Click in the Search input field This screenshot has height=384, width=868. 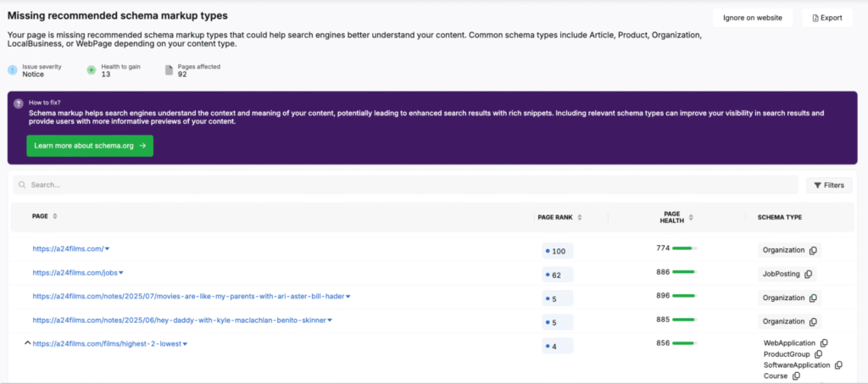pos(405,186)
